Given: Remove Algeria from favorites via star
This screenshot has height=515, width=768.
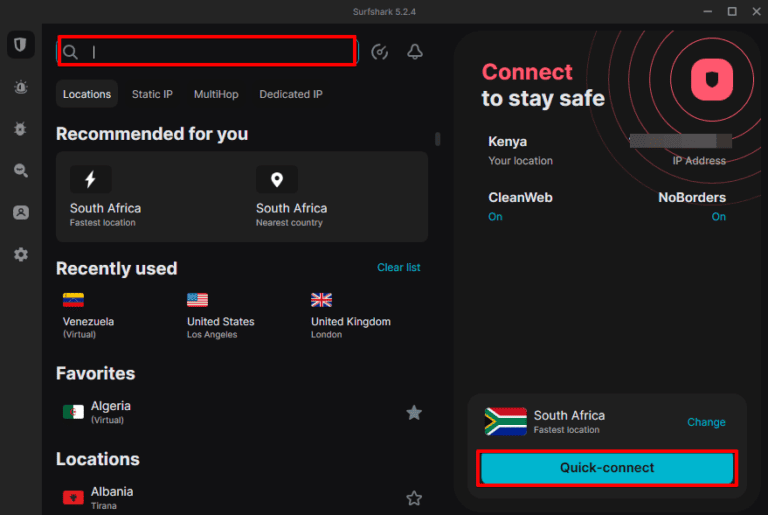Looking at the screenshot, I should pyautogui.click(x=414, y=412).
